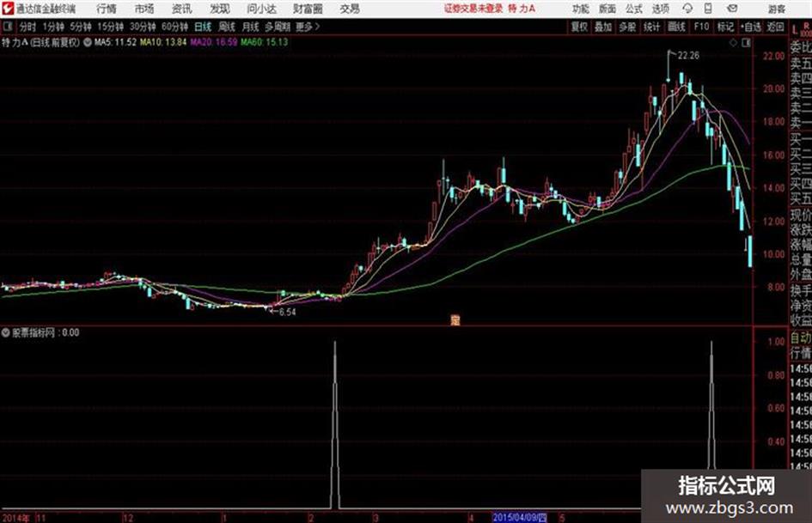
Task: Click the R 1000 indicator at right panel top
Action: point(806,28)
